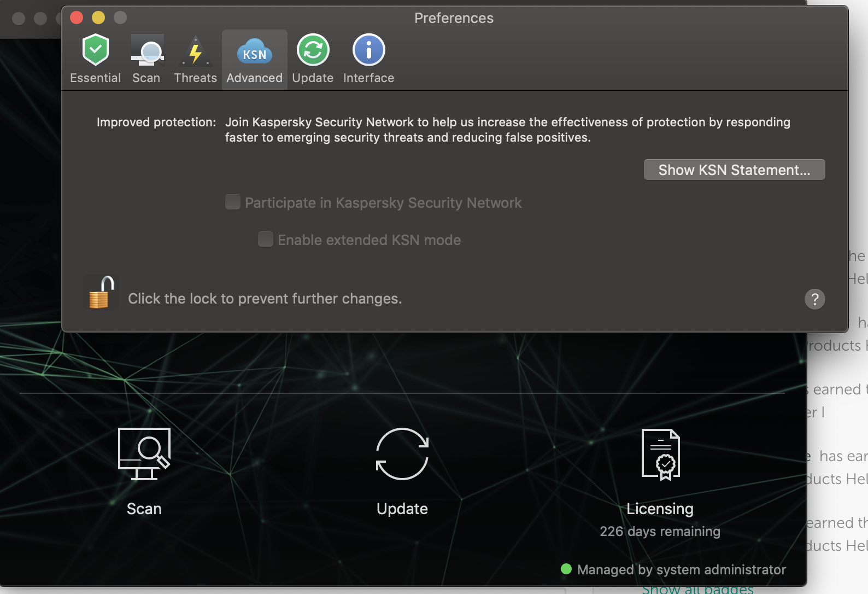Click the 226 days remaining text
The image size is (868, 594).
pyautogui.click(x=660, y=532)
